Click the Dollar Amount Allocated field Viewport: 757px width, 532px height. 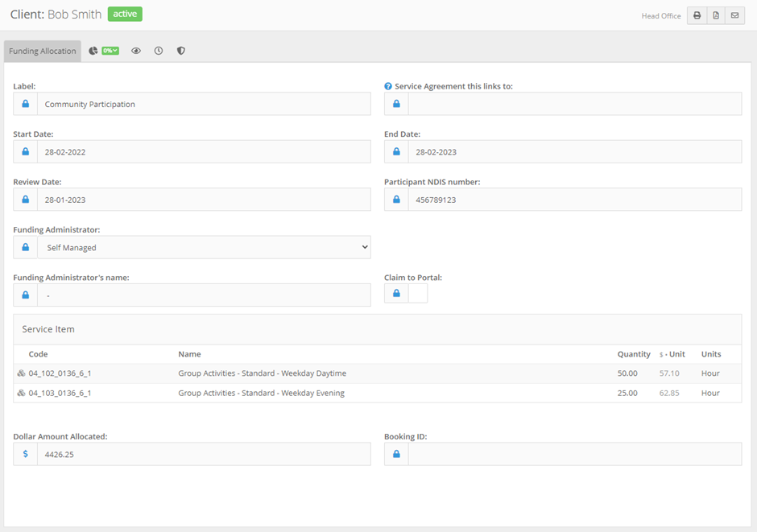coord(205,454)
